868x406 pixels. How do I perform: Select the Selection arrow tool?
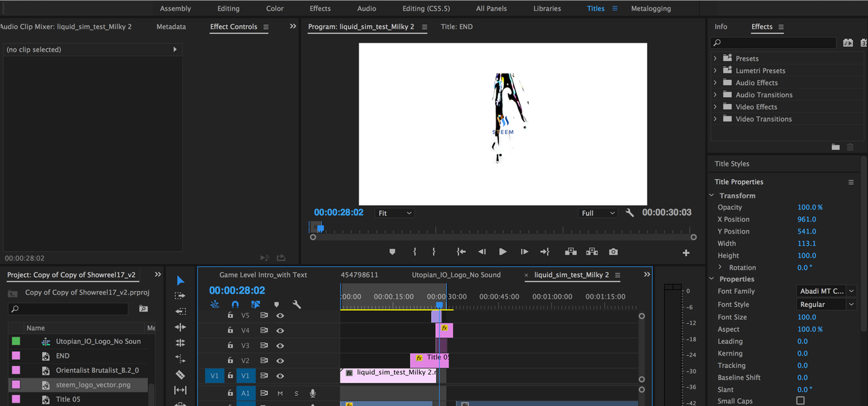(180, 280)
